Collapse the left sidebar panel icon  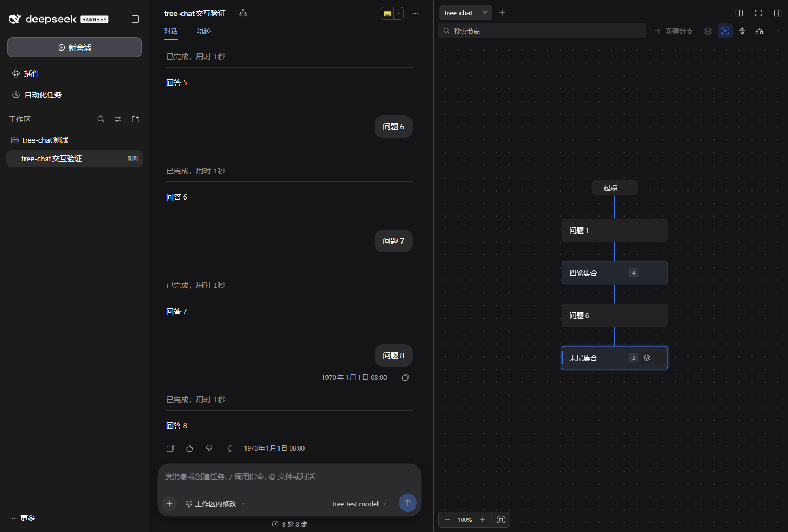135,19
